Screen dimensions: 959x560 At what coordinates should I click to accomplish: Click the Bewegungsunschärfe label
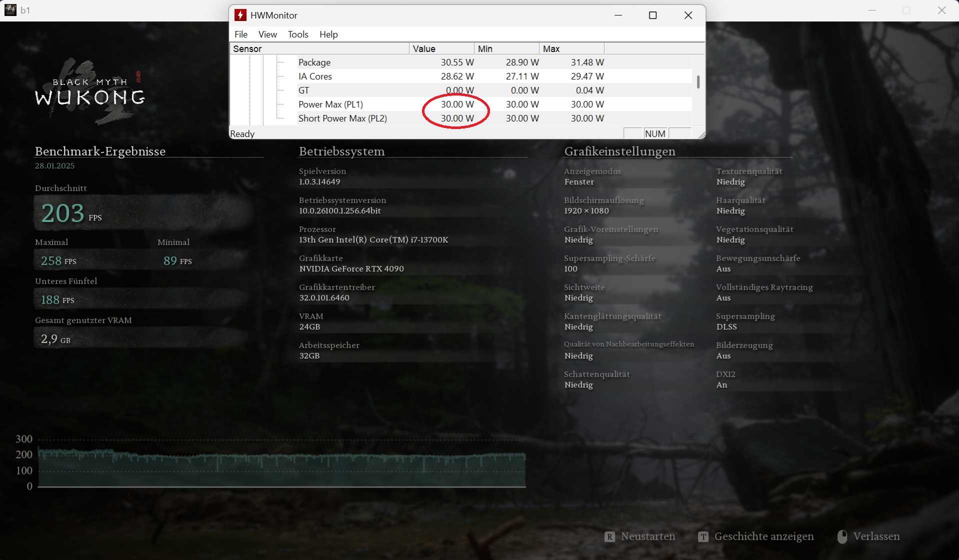click(x=758, y=258)
